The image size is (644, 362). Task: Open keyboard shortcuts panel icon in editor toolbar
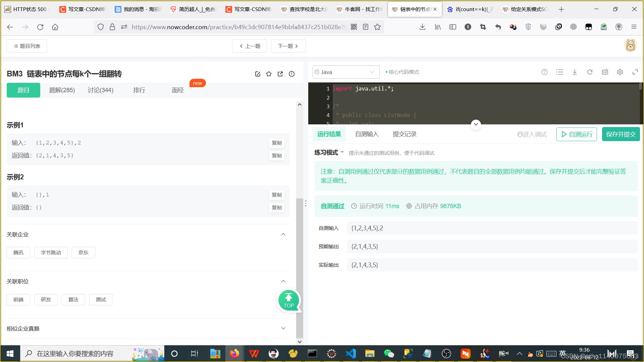click(605, 72)
